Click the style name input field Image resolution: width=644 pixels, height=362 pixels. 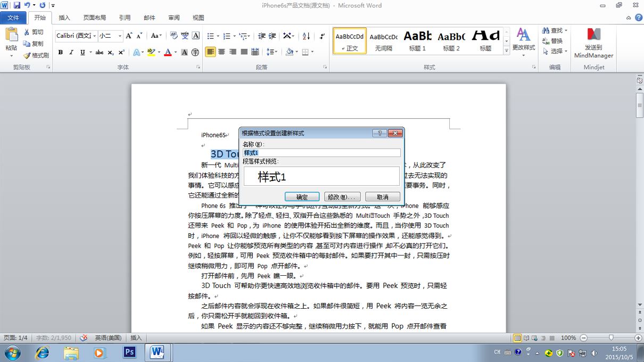[x=321, y=153]
